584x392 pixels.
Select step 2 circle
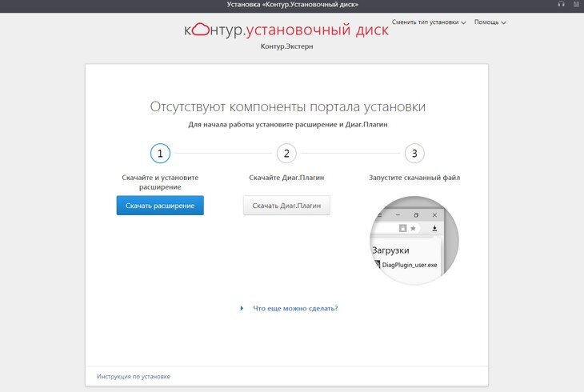(x=286, y=153)
